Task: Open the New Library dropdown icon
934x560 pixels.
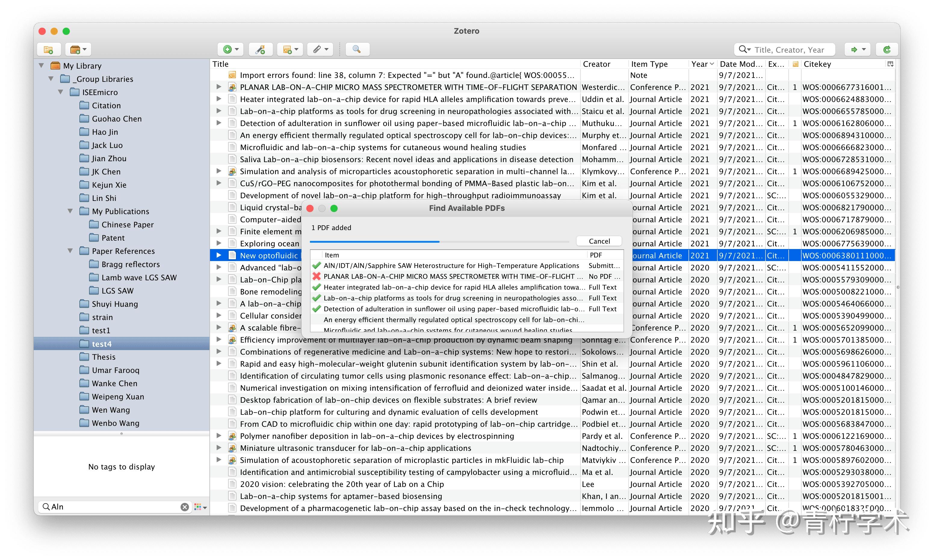Action: (x=78, y=49)
